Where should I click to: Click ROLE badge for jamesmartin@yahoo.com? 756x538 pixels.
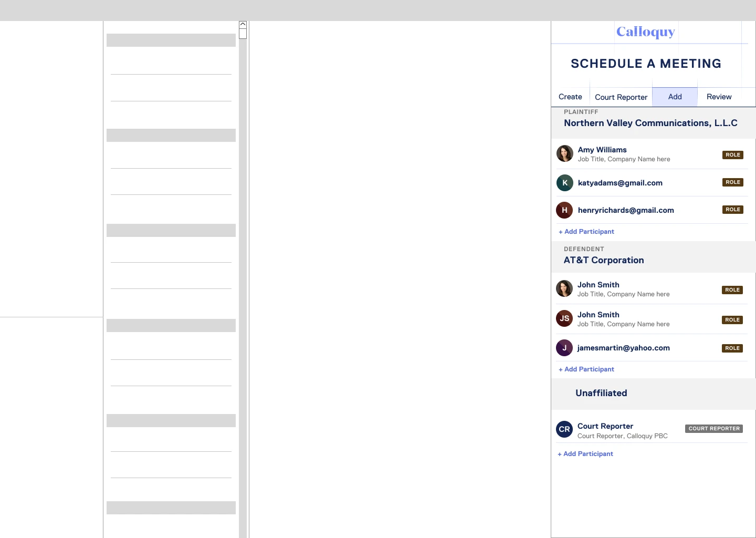[732, 348]
